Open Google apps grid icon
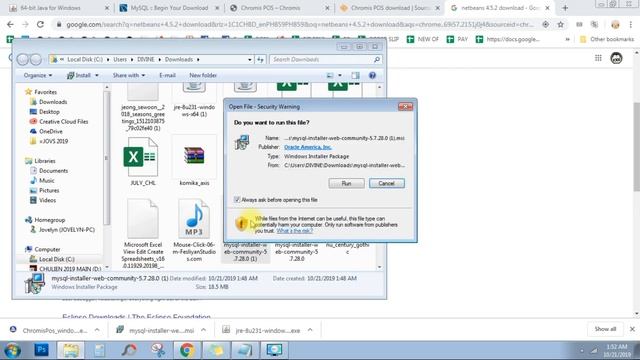640x360 pixels. point(598,58)
